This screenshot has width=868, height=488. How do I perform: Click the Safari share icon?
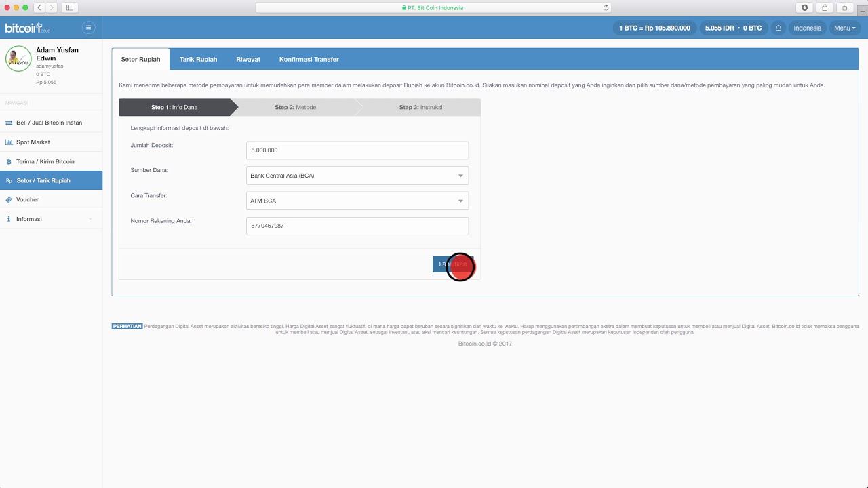click(825, 7)
